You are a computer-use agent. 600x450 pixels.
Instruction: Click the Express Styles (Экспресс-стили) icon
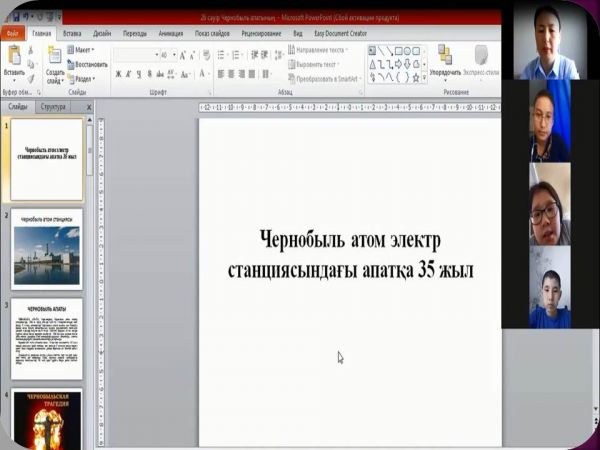click(483, 56)
